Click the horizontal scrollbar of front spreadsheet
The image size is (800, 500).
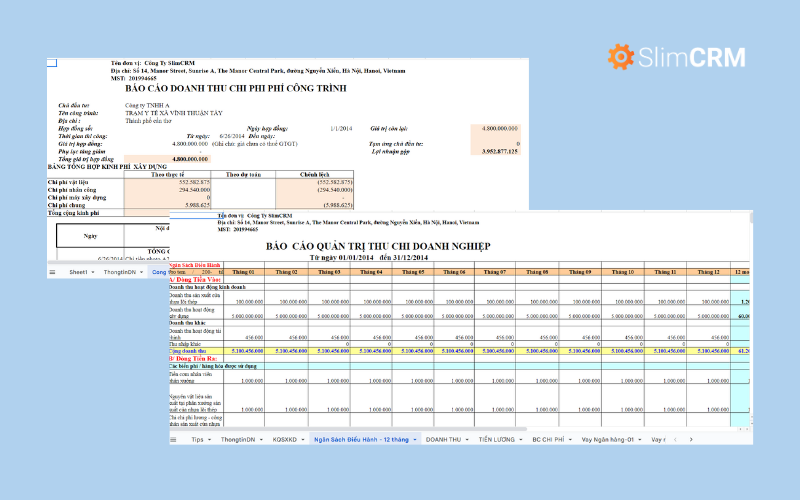[x=348, y=429]
